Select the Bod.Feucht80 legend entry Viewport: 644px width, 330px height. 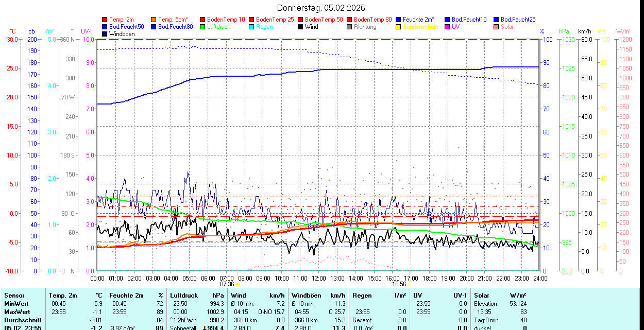(175, 27)
